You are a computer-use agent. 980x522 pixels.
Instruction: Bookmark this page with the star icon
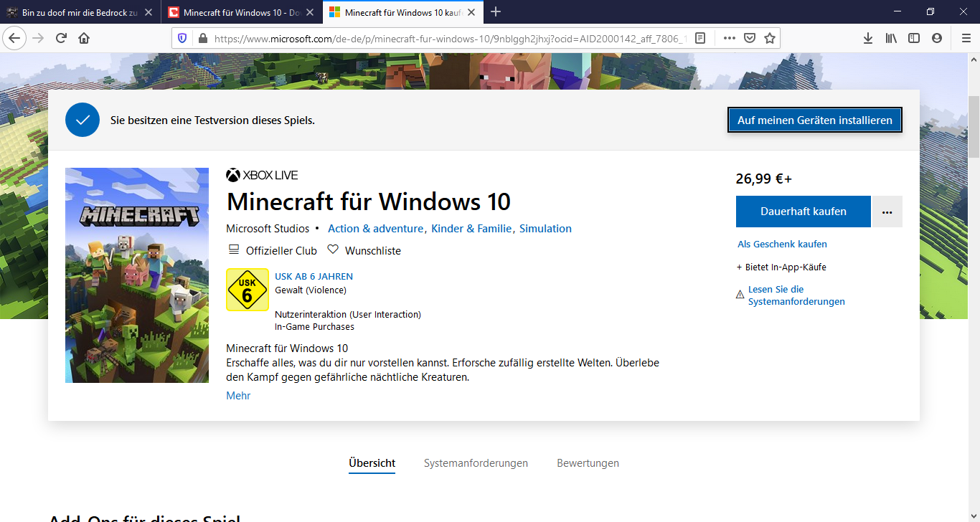(x=770, y=38)
